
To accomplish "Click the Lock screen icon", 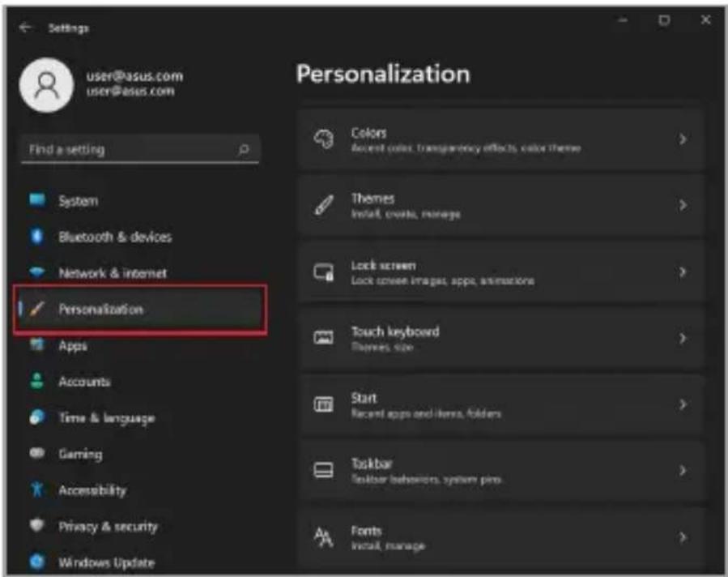I will click(324, 271).
